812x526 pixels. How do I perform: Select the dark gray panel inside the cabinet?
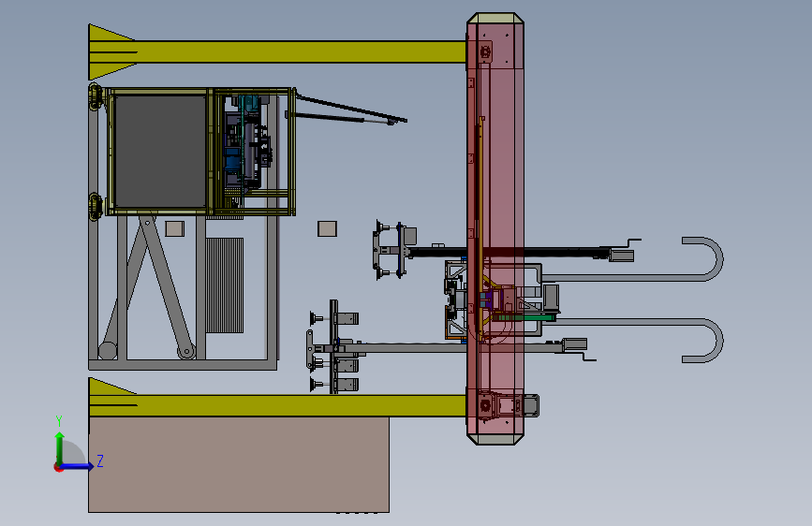coord(160,152)
